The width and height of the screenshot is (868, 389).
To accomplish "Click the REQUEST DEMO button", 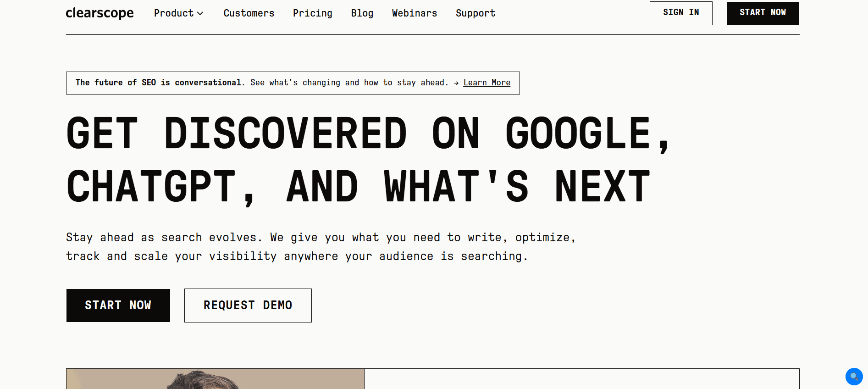I will pyautogui.click(x=248, y=306).
